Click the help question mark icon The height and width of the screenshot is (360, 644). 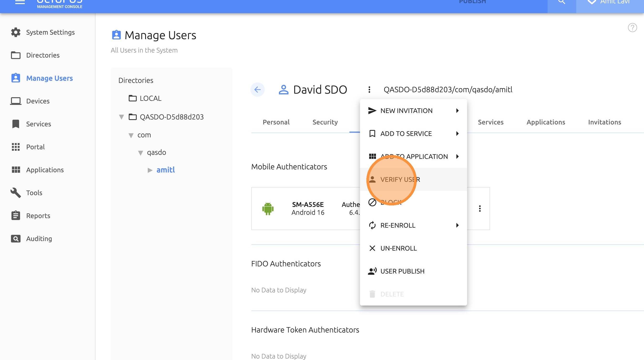(632, 27)
